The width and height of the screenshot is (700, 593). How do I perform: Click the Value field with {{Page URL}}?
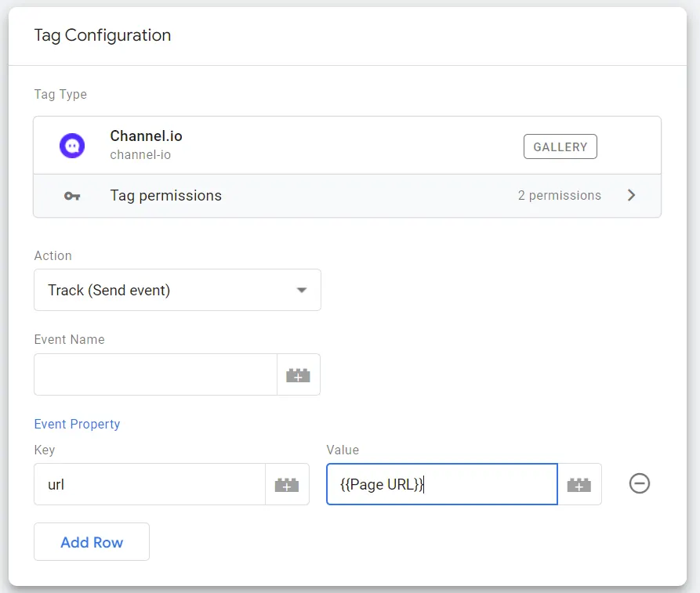[441, 484]
